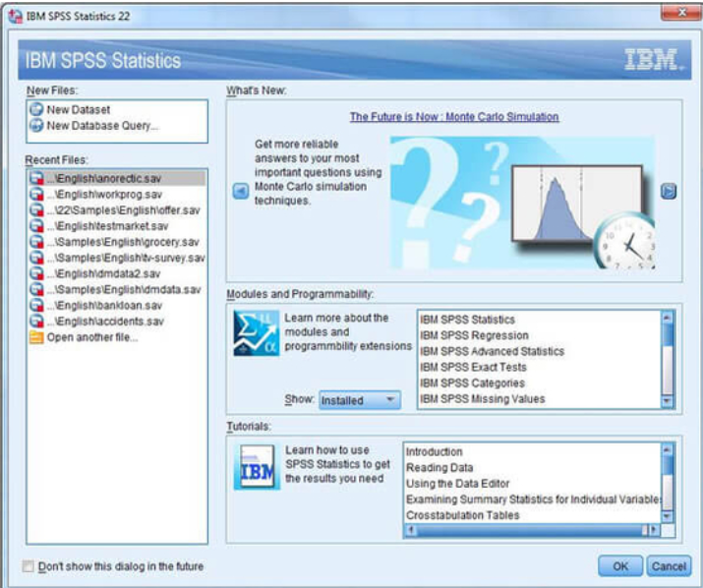Select recent file tv-survey.sav

click(x=118, y=258)
